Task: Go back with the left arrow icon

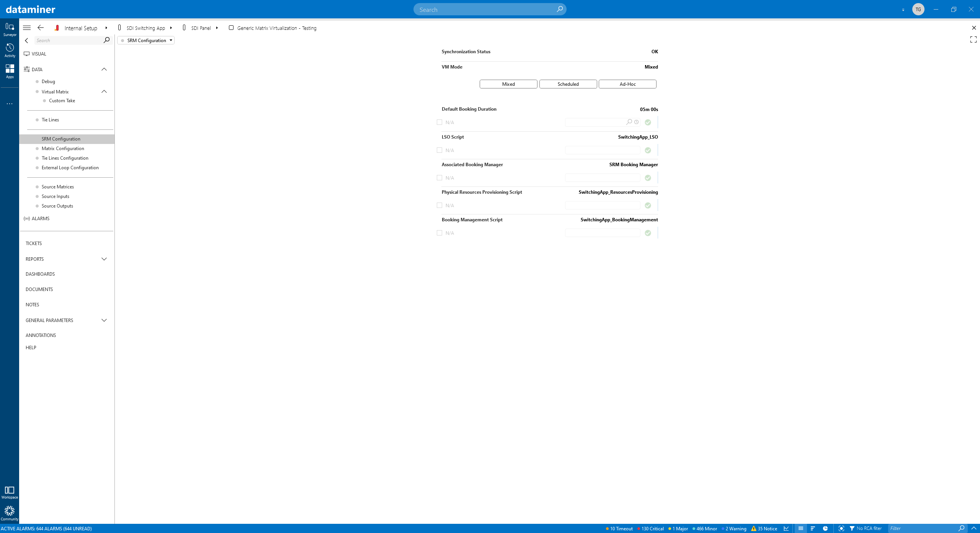Action: pos(41,28)
